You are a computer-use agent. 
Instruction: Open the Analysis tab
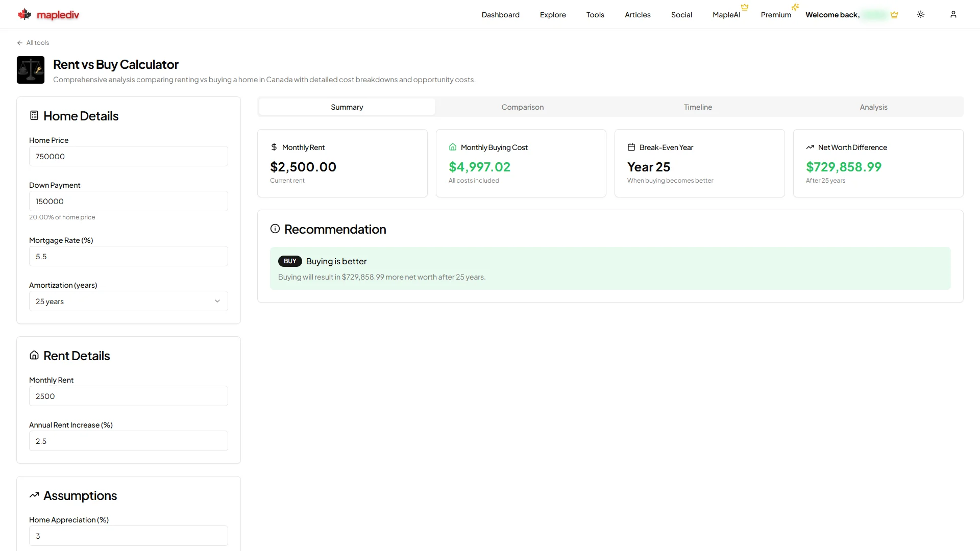[874, 107]
